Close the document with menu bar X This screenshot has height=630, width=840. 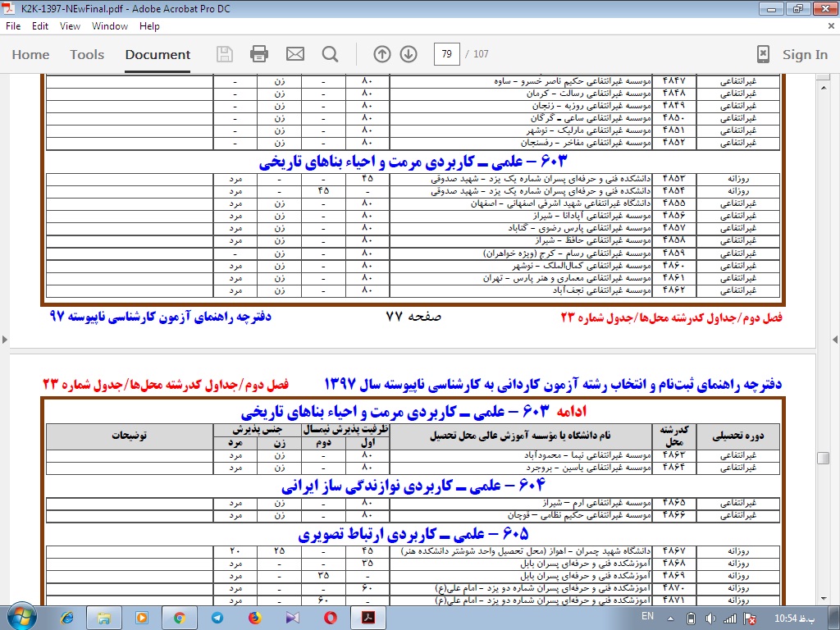832,26
